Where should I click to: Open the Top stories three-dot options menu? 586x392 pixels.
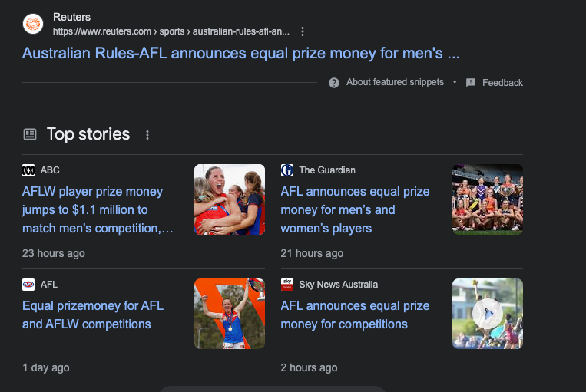point(147,135)
